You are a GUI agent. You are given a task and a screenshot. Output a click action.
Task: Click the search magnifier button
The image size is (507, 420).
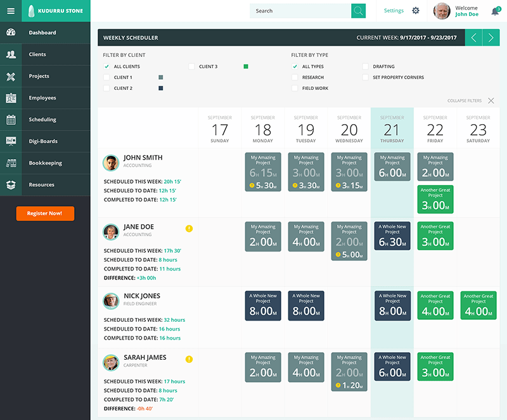[x=358, y=11]
